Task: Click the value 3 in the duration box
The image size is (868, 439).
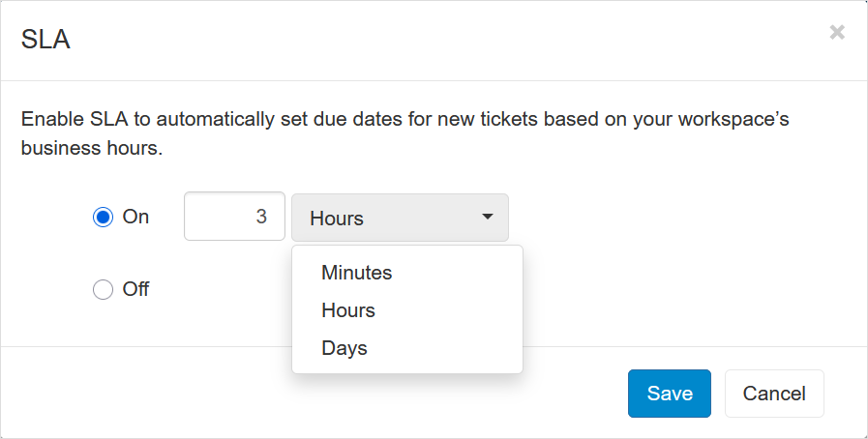Action: (260, 218)
